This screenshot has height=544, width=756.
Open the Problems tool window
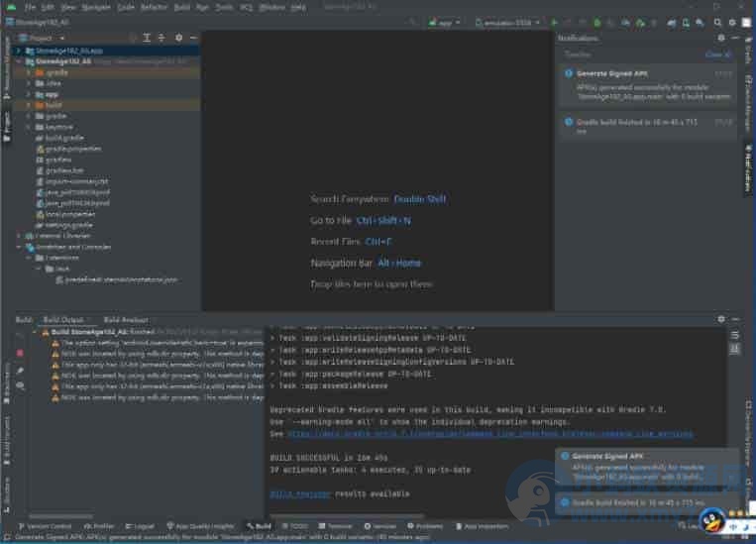pyautogui.click(x=425, y=526)
